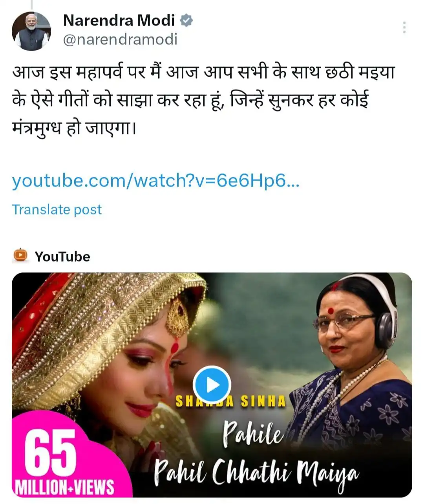Click the Narendra Modi display name
Image resolution: width=424 pixels, height=504 pixels.
(119, 20)
